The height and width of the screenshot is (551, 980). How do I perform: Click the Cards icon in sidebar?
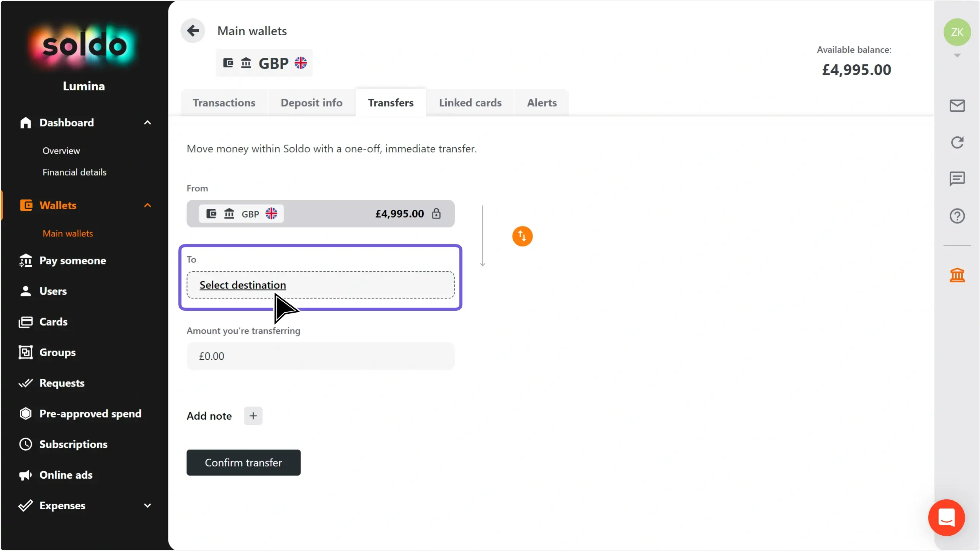(26, 322)
